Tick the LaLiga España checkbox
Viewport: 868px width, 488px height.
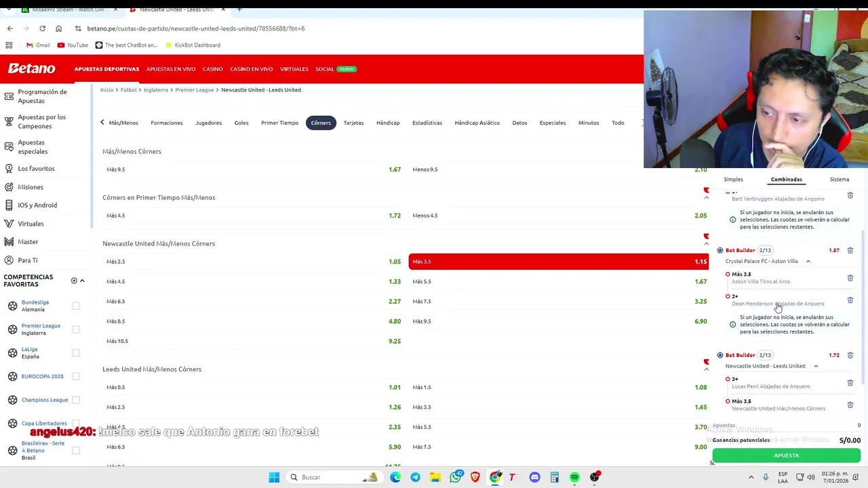[x=76, y=353]
